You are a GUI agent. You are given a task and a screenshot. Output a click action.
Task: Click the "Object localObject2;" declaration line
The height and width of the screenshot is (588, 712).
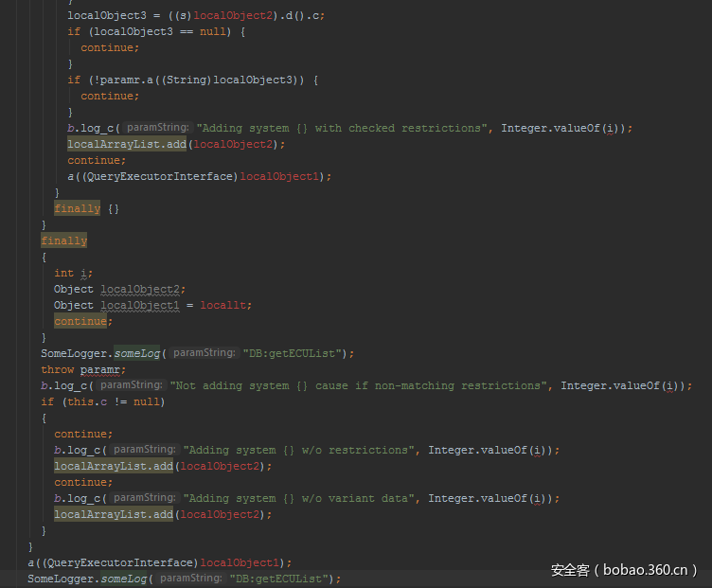tap(119, 289)
